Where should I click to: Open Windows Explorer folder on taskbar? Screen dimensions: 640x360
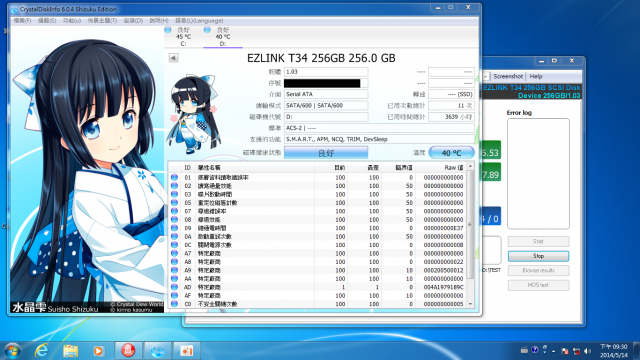(x=70, y=351)
